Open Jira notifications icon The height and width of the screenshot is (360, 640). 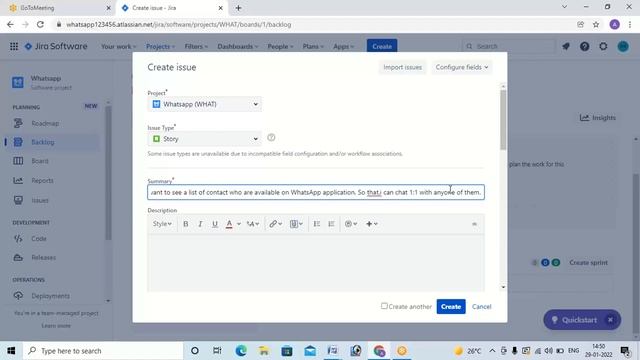pos(566,47)
